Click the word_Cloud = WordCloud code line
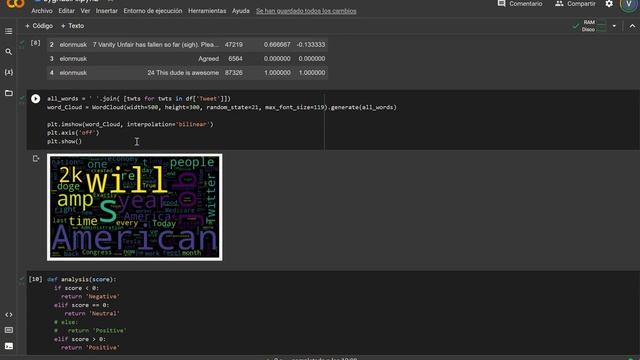 point(222,107)
